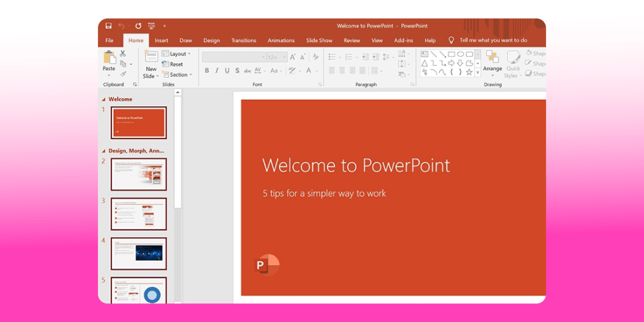Toggle Bold formatting
Viewport: 644px width, 322px height.
pyautogui.click(x=207, y=71)
